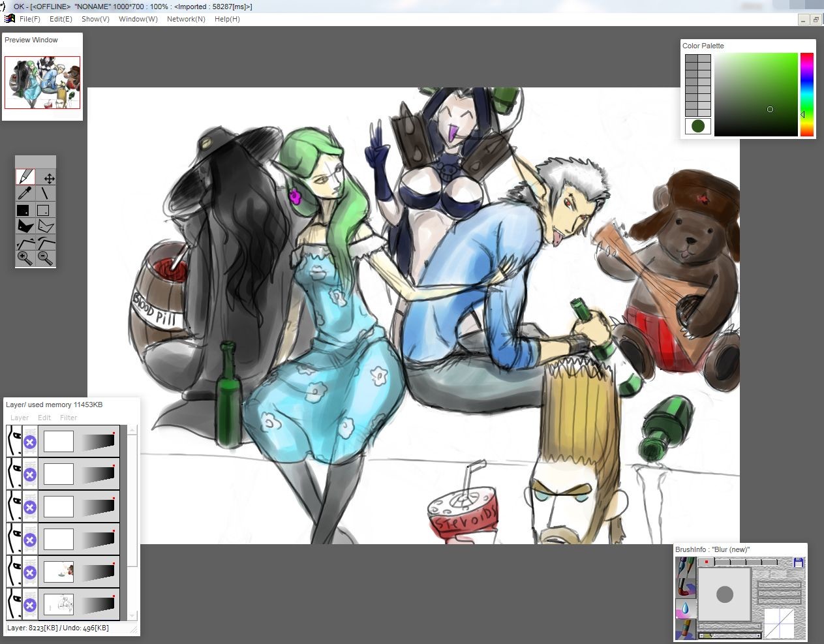The height and width of the screenshot is (644, 824).
Task: Open the Network(N) menu
Action: point(186,19)
